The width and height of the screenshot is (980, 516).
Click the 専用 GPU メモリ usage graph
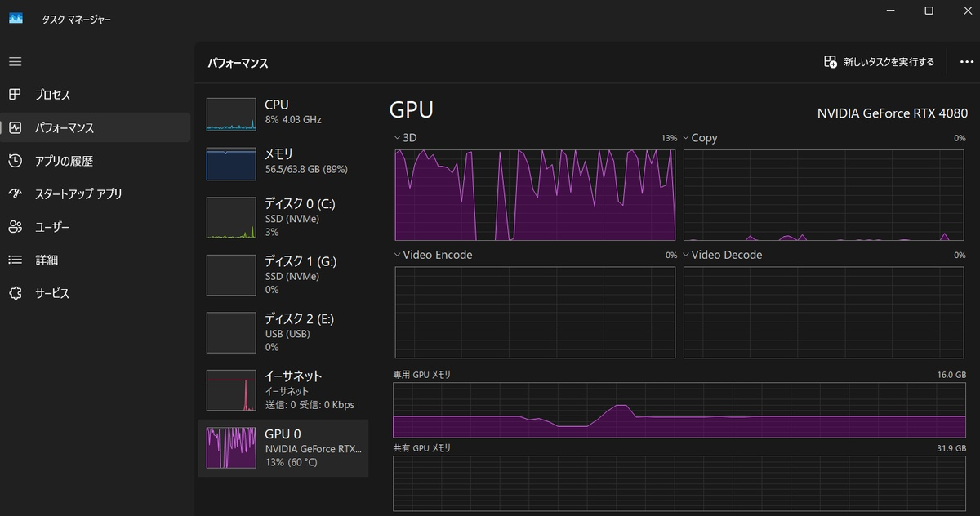click(679, 410)
